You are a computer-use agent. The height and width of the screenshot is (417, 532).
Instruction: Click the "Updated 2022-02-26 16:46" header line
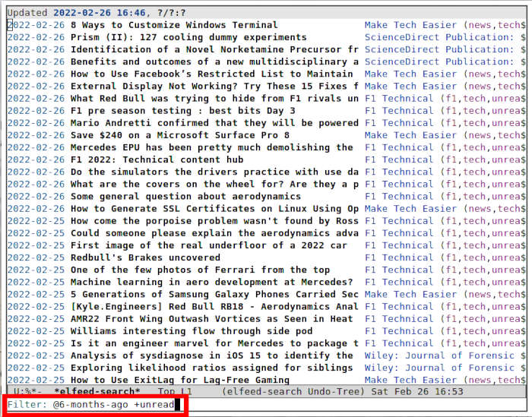pos(266,13)
